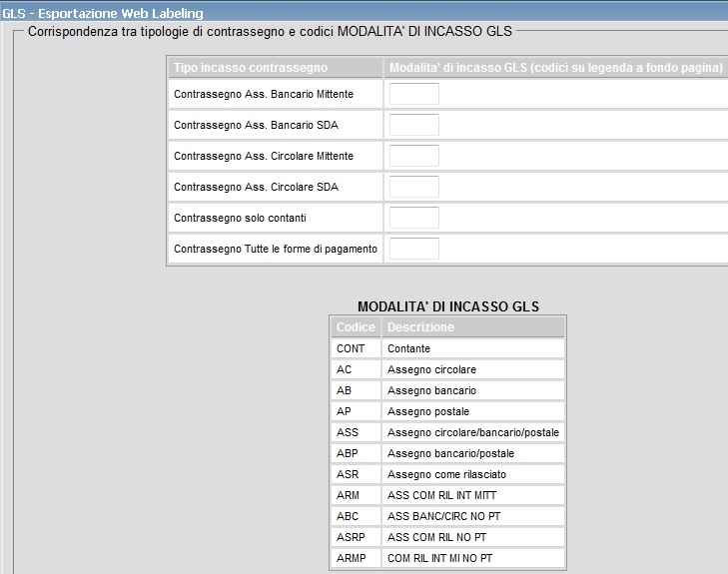Click the 'ASS COM RIL INT MITT' description cell
This screenshot has height=574, width=728.
(x=473, y=495)
